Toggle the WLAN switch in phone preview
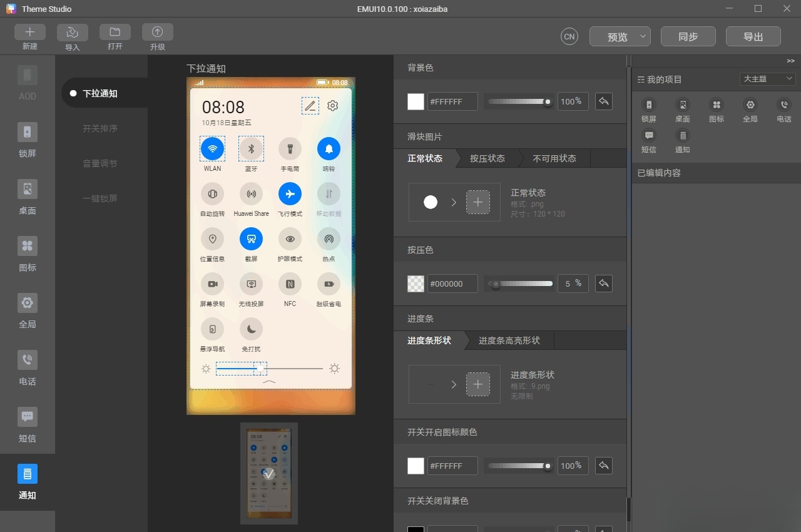The height and width of the screenshot is (532, 801). tap(213, 149)
